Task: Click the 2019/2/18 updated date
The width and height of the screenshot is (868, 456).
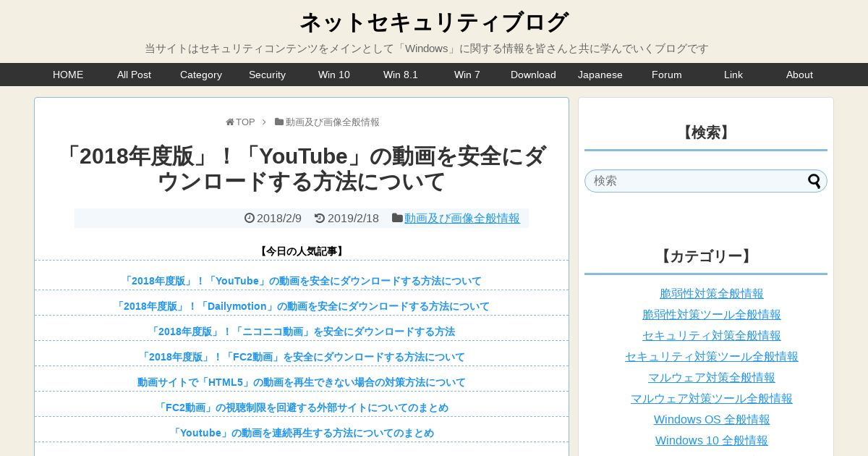Action: coord(353,218)
